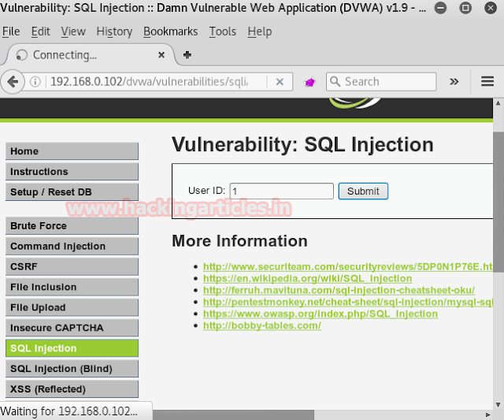This screenshot has height=420, width=504.
Task: Go back using the browser back arrow
Action: click(13, 82)
